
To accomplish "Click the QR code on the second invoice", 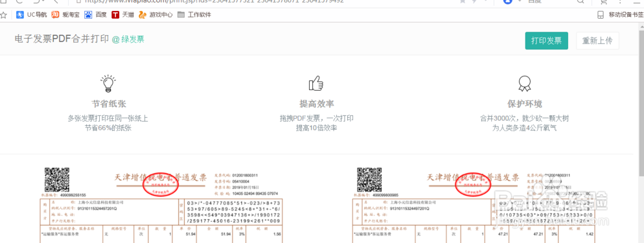I will point(369,179).
